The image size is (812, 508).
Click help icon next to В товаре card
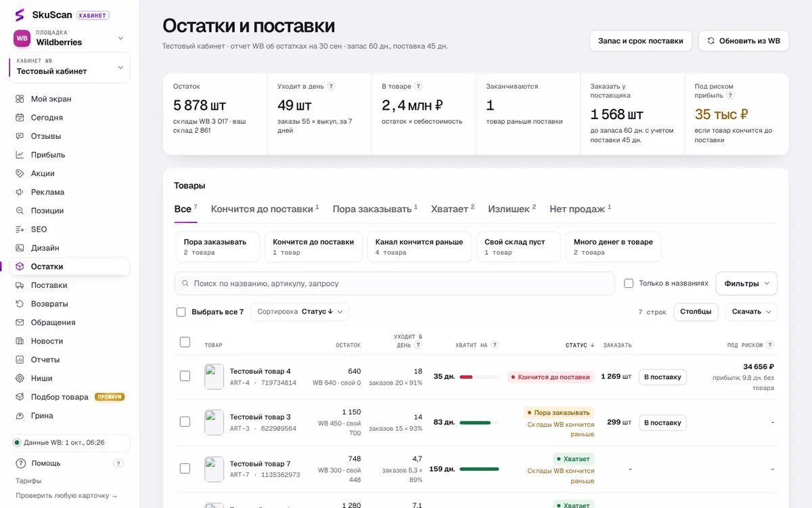[x=418, y=86]
